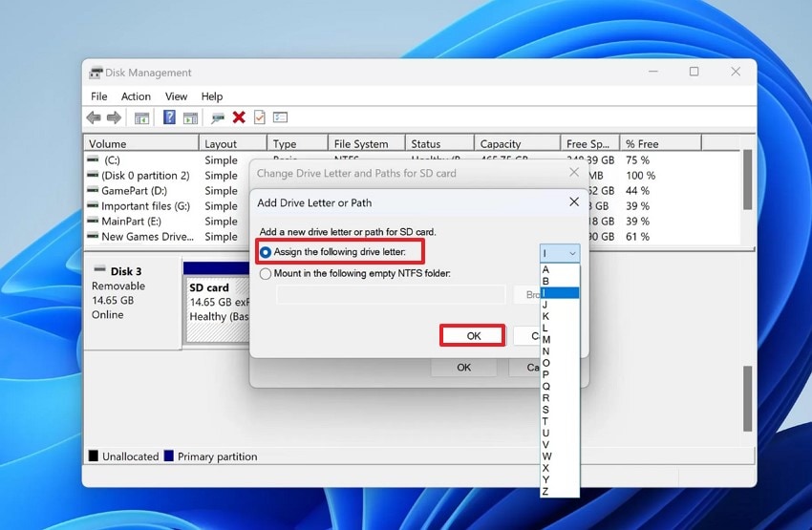Choose drive letter W from the list
Image resolution: width=812 pixels, height=530 pixels.
click(559, 456)
